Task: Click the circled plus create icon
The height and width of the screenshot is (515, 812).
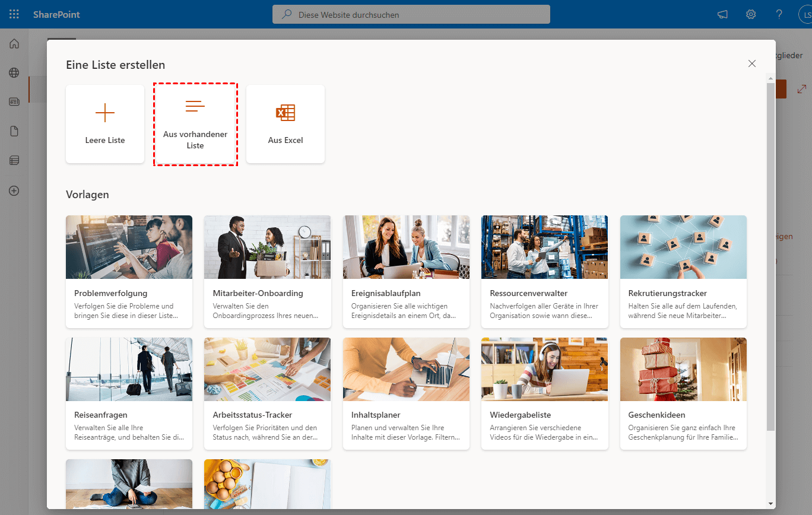Action: pyautogui.click(x=14, y=191)
